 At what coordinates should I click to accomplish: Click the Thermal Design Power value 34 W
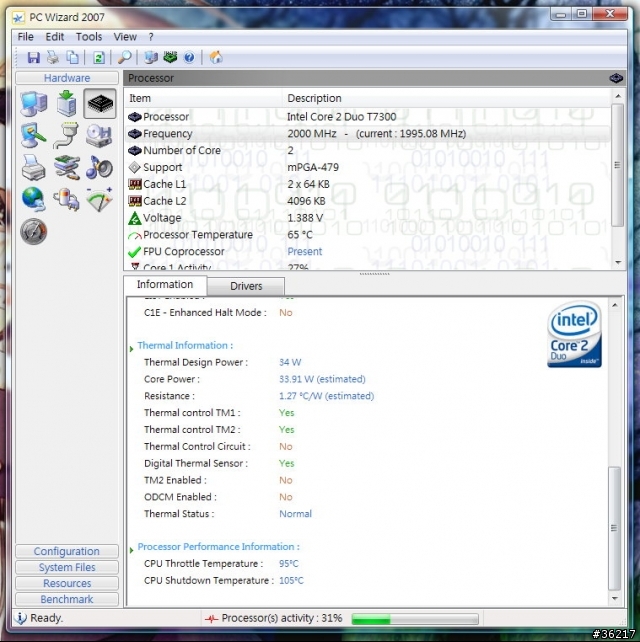tap(290, 362)
